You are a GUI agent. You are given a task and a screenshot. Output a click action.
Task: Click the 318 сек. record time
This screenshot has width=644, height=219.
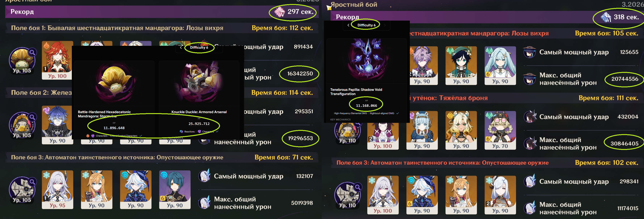[626, 17]
